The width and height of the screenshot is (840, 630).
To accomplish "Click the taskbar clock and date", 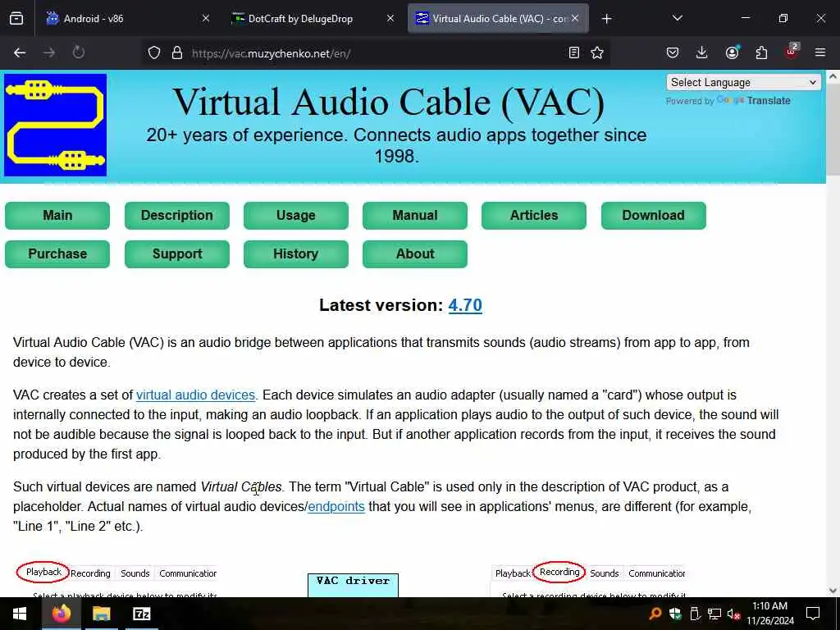I will coord(769,614).
